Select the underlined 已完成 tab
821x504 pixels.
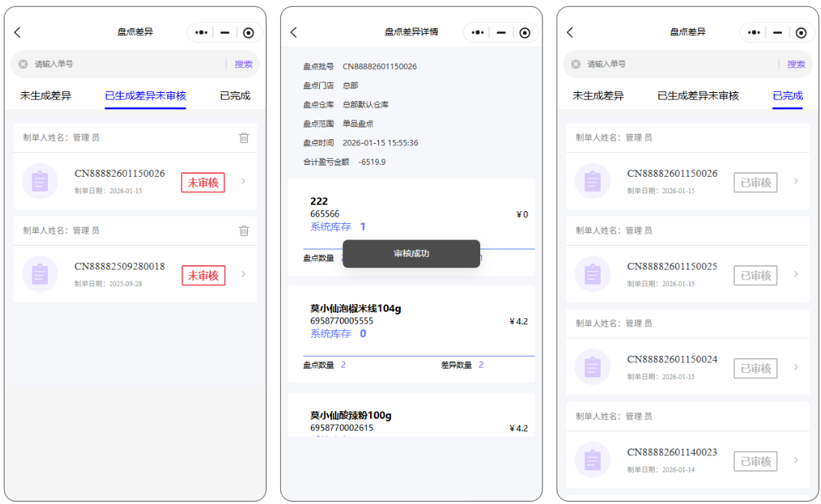787,96
